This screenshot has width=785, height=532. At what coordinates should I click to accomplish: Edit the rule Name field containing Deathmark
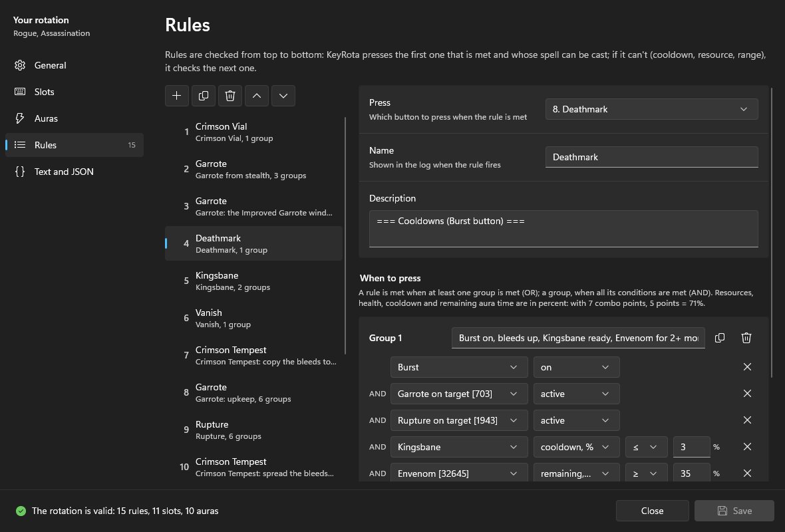pos(651,157)
